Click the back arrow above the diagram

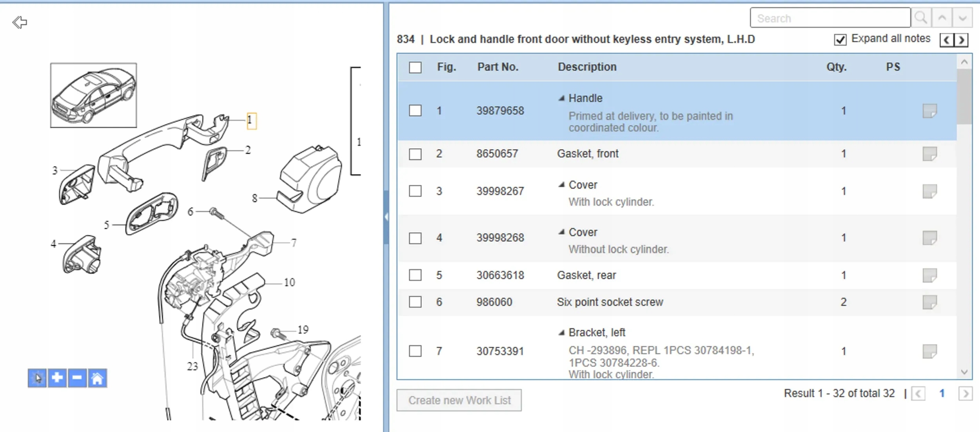pyautogui.click(x=20, y=22)
